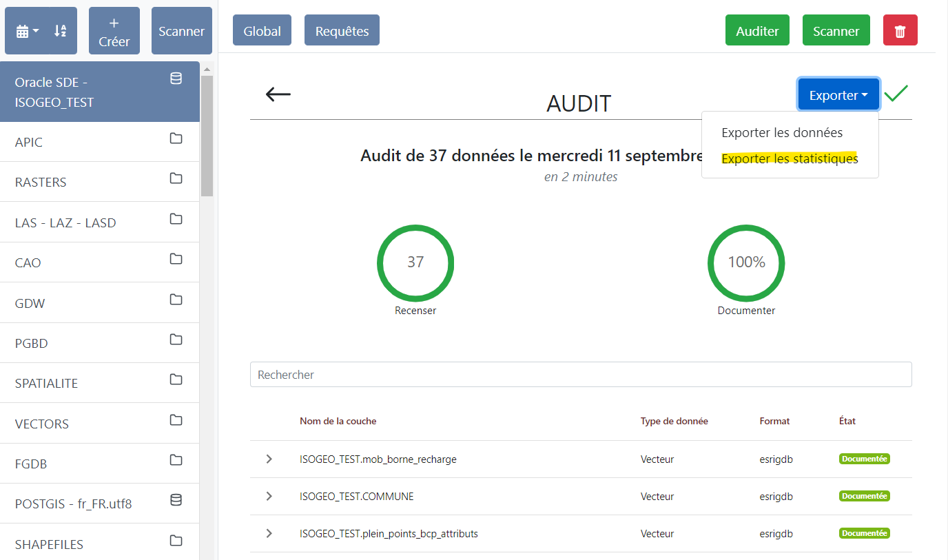Click the red trash delete button
Screen dimensions: 948x560
tap(900, 30)
